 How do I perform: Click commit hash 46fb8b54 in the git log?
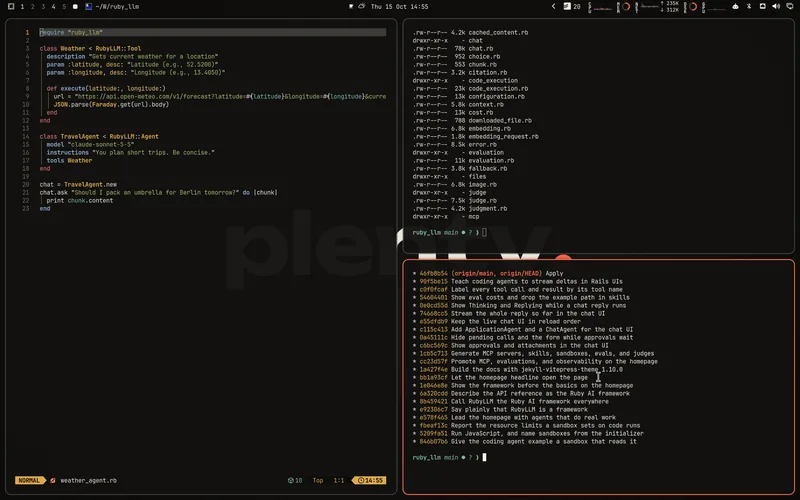pyautogui.click(x=433, y=273)
